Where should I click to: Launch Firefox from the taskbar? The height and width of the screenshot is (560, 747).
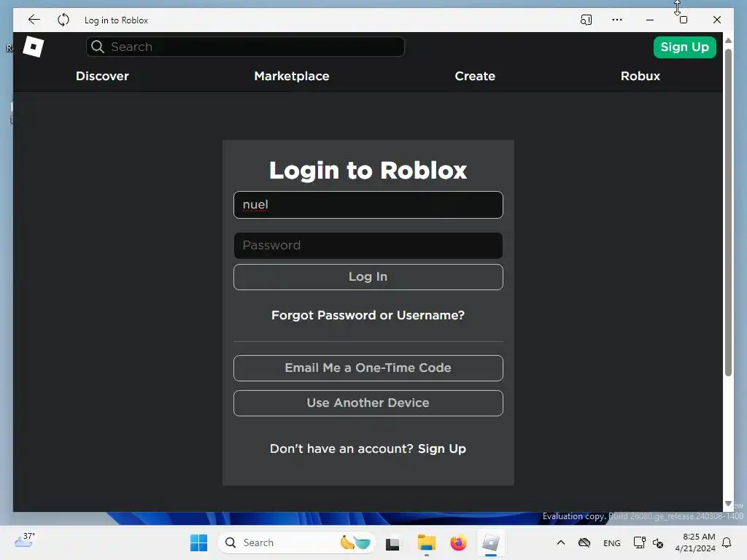(x=458, y=542)
